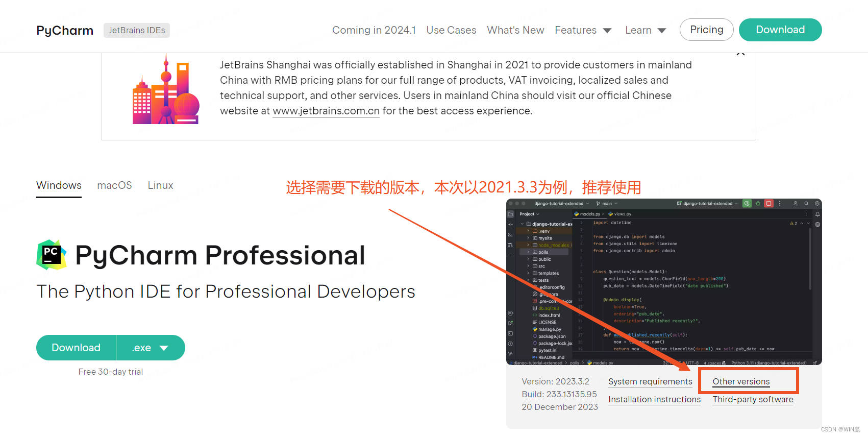Download PyCharm Professional with the green button

coord(76,348)
